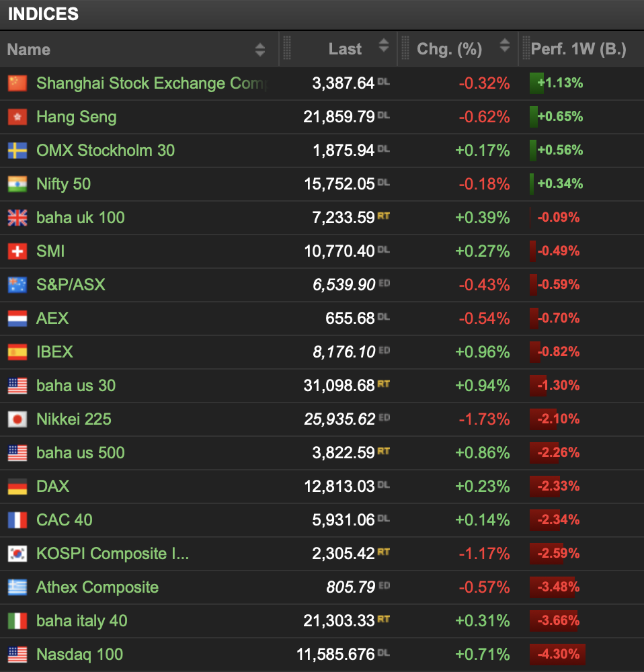644x672 pixels.
Task: Grab the Last column drag handle
Action: [x=287, y=48]
